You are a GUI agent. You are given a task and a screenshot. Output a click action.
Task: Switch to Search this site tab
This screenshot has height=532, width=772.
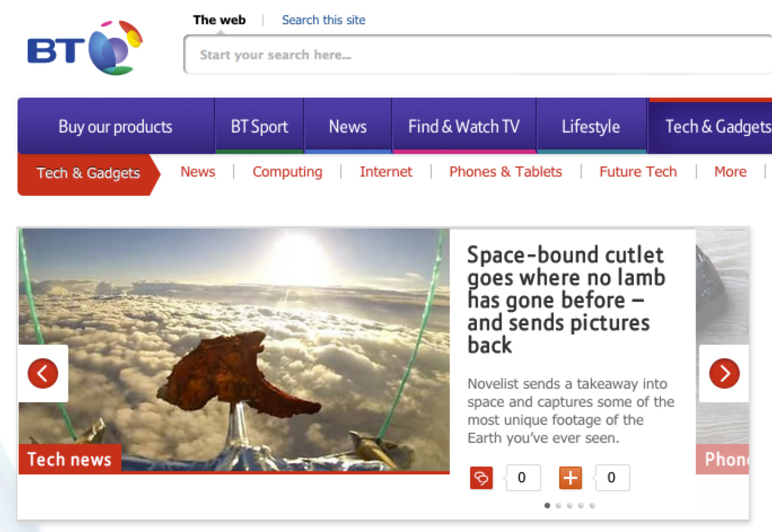(323, 20)
